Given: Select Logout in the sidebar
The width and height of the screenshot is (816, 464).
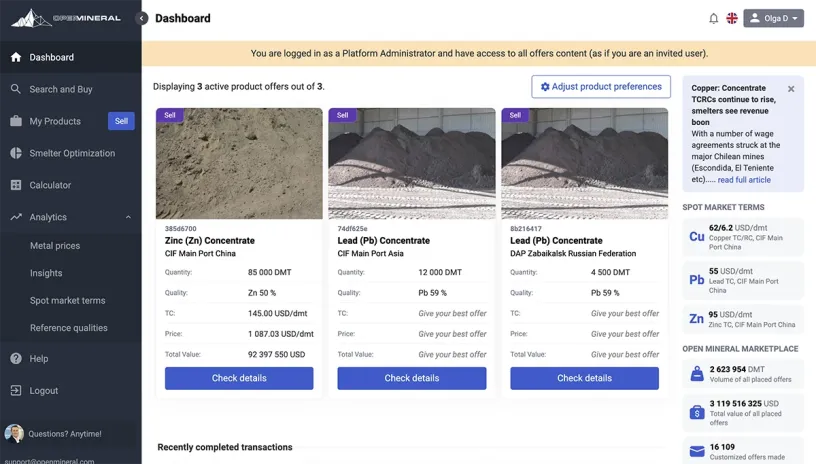Looking at the screenshot, I should coord(44,390).
